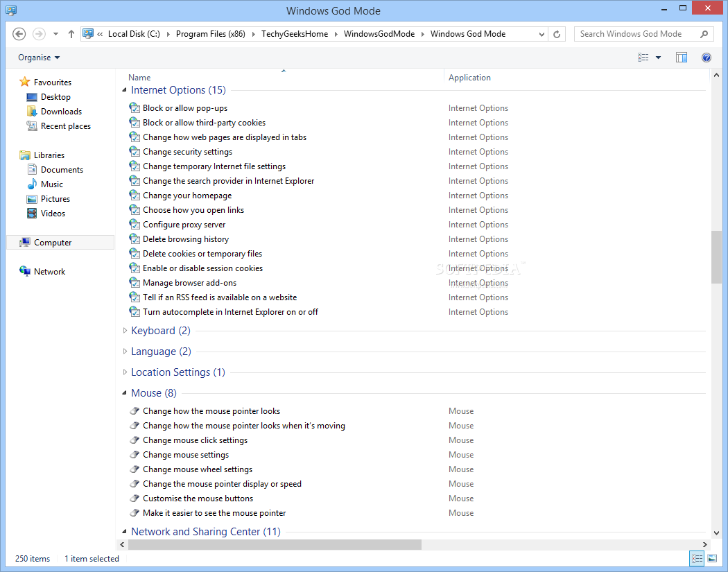Open the Organise menu
This screenshot has height=572, width=728.
(x=39, y=58)
